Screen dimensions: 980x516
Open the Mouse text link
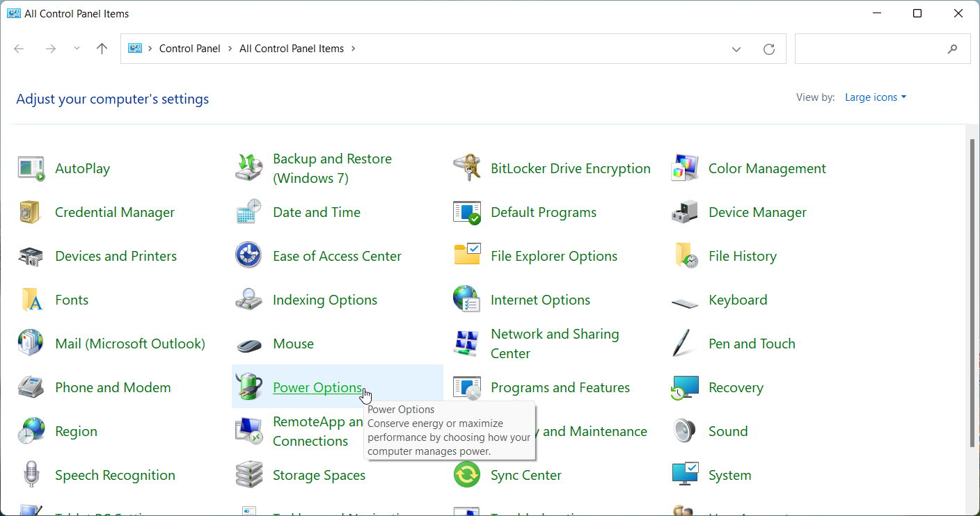293,344
